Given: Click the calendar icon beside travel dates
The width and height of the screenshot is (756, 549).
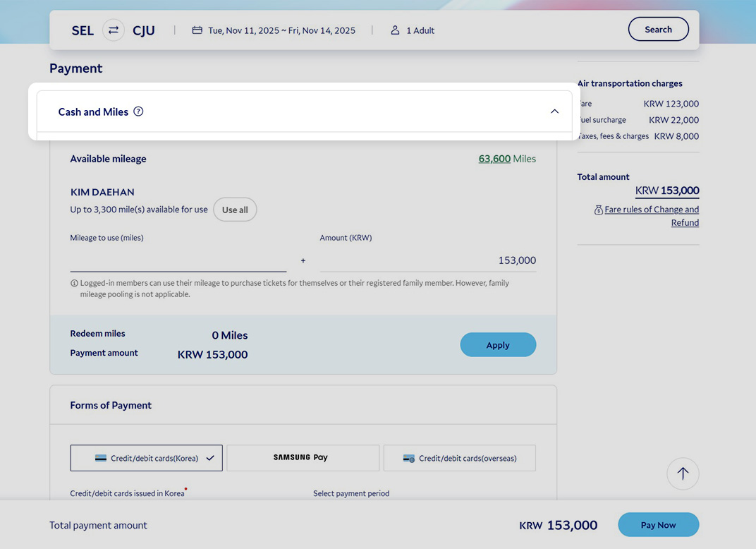Looking at the screenshot, I should click(x=197, y=30).
